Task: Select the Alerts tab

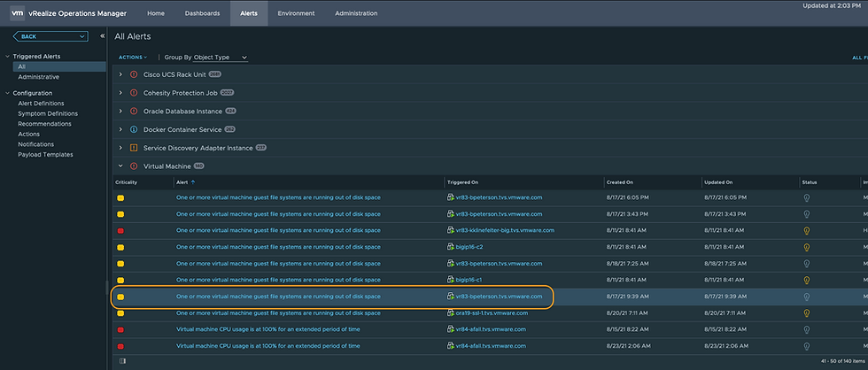Action: 249,13
